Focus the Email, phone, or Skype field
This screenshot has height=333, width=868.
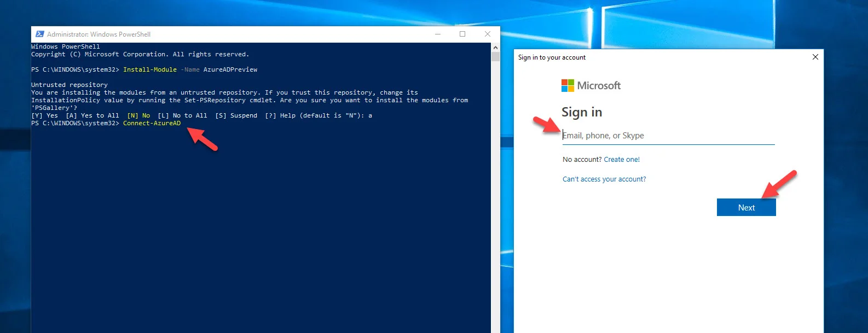click(669, 136)
